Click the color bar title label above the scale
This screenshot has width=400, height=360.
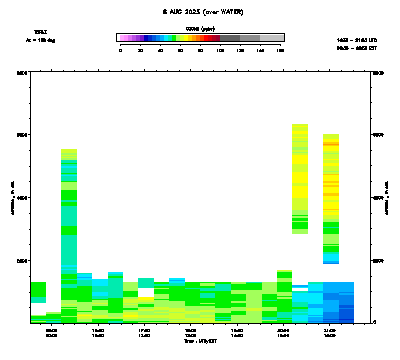click(200, 29)
